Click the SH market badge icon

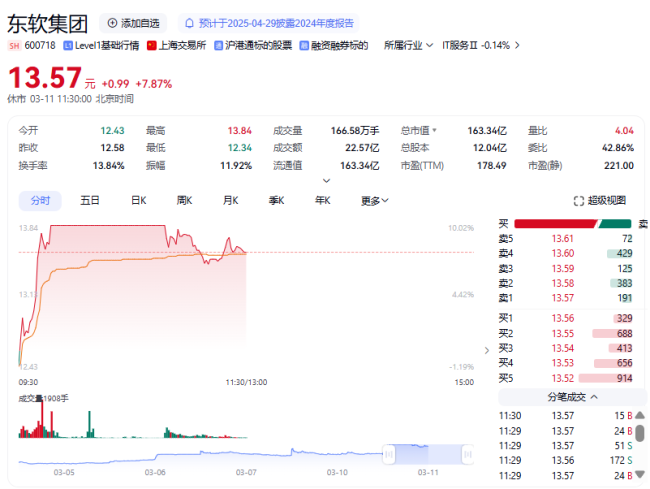pyautogui.click(x=14, y=46)
